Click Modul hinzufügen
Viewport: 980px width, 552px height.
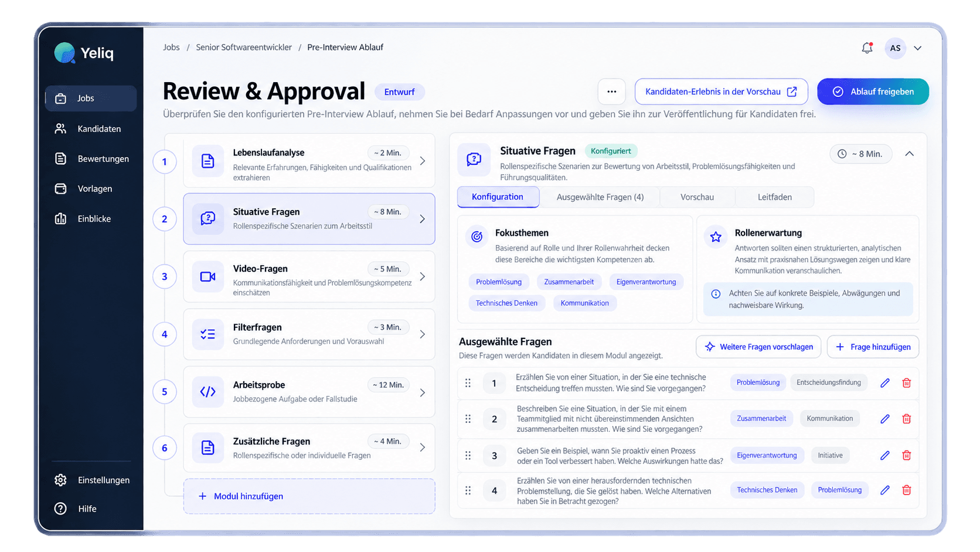(x=309, y=496)
